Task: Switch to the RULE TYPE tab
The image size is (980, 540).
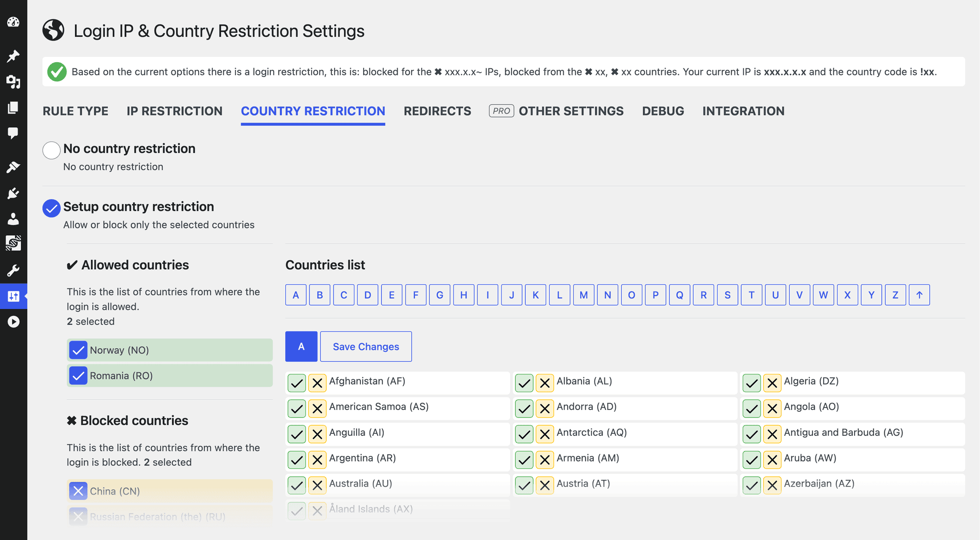Action: click(x=76, y=111)
